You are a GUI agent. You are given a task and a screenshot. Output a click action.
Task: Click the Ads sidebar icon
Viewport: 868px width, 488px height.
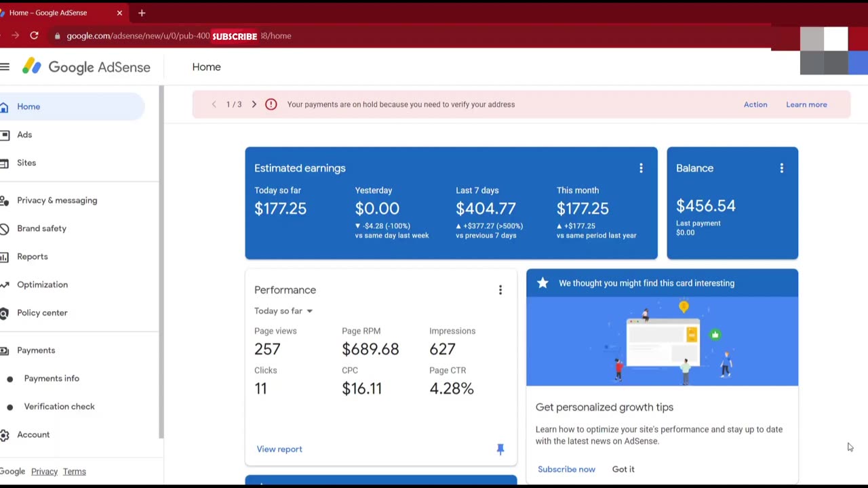[4, 135]
